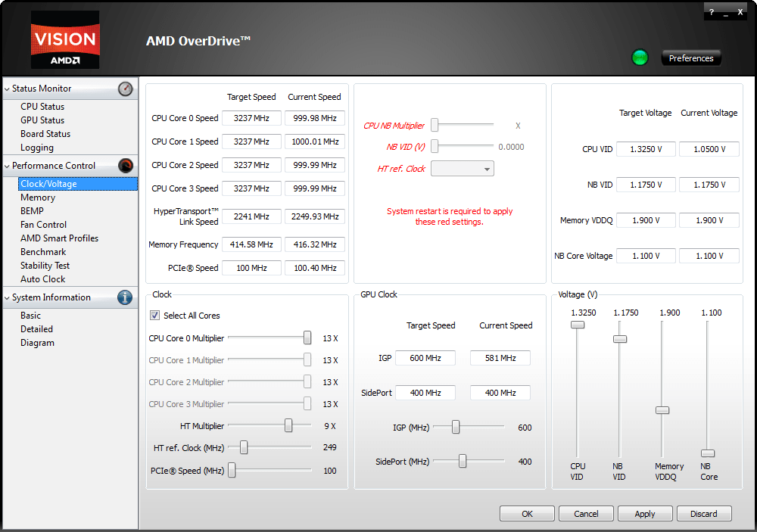Click the PCIe Speed (MHz) slider handle

pos(232,470)
